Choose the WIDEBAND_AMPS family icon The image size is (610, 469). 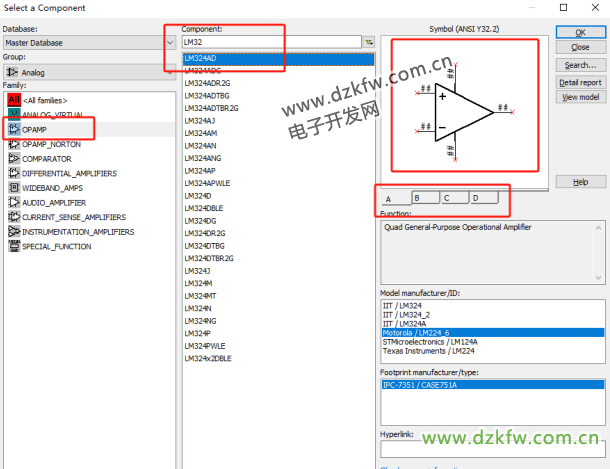(14, 187)
